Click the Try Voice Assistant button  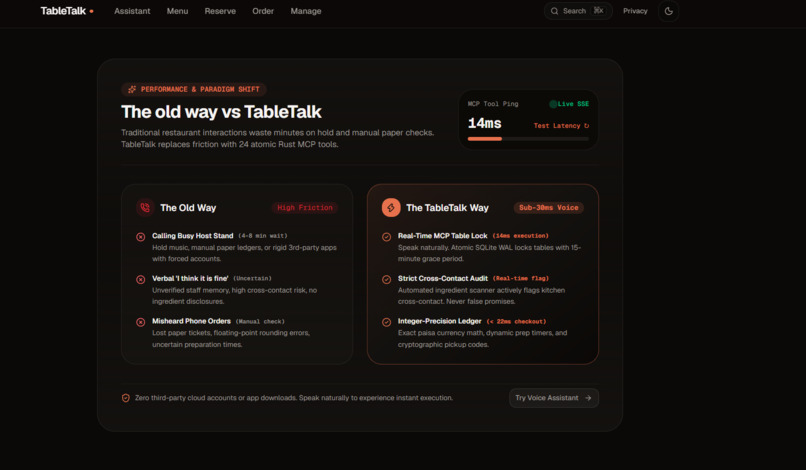[x=554, y=398]
